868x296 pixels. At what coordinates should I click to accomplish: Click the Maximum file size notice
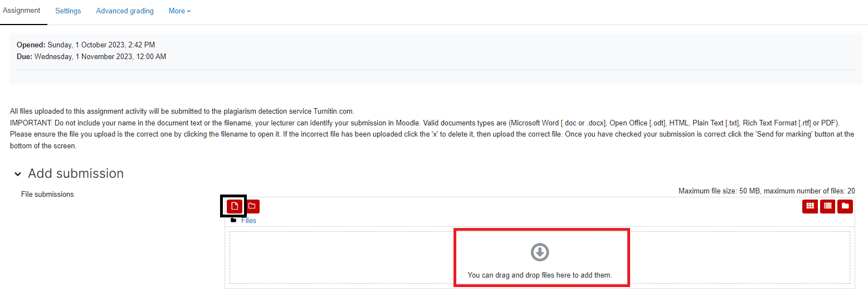pos(767,191)
